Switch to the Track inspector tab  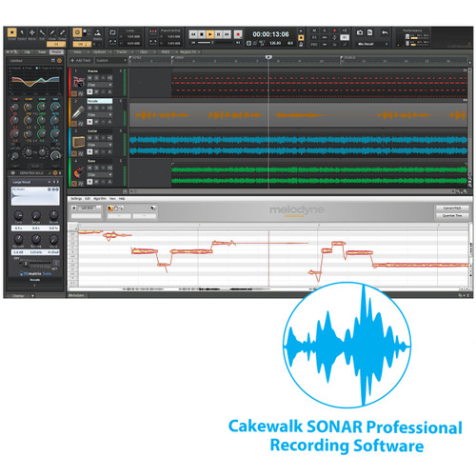coord(42,52)
